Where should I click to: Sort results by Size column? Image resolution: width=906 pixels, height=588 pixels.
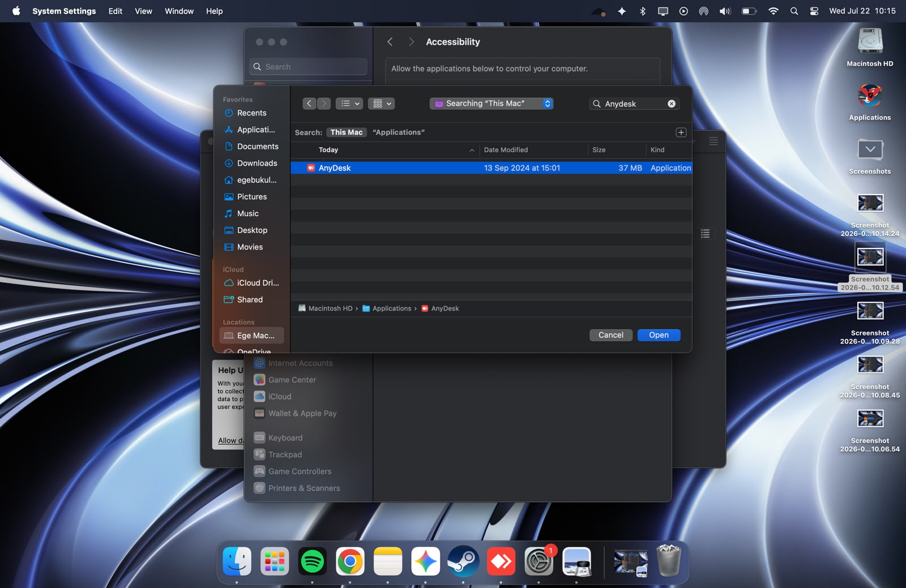click(616, 150)
